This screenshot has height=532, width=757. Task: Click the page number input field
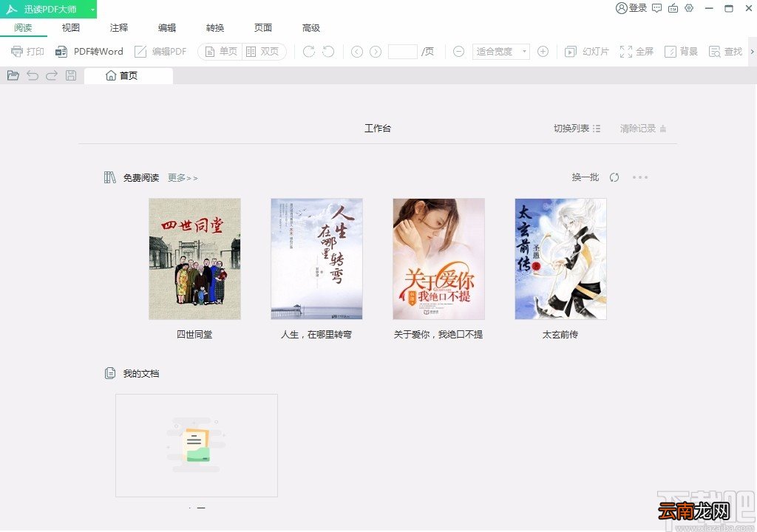(x=403, y=51)
